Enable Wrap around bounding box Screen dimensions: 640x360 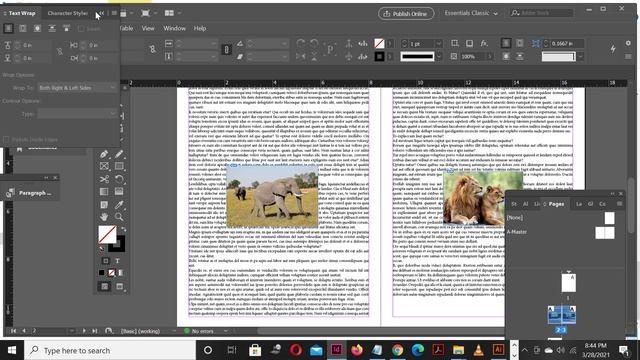pos(23,28)
